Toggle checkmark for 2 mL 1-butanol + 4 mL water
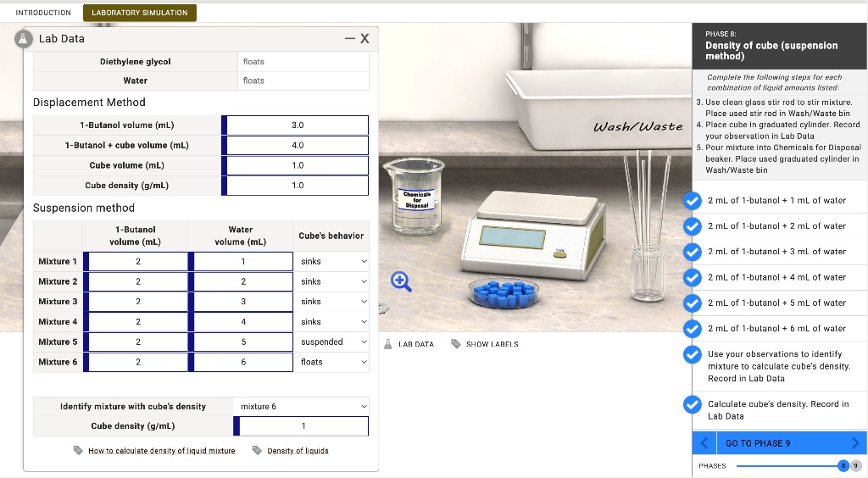The image size is (868, 478). [693, 277]
